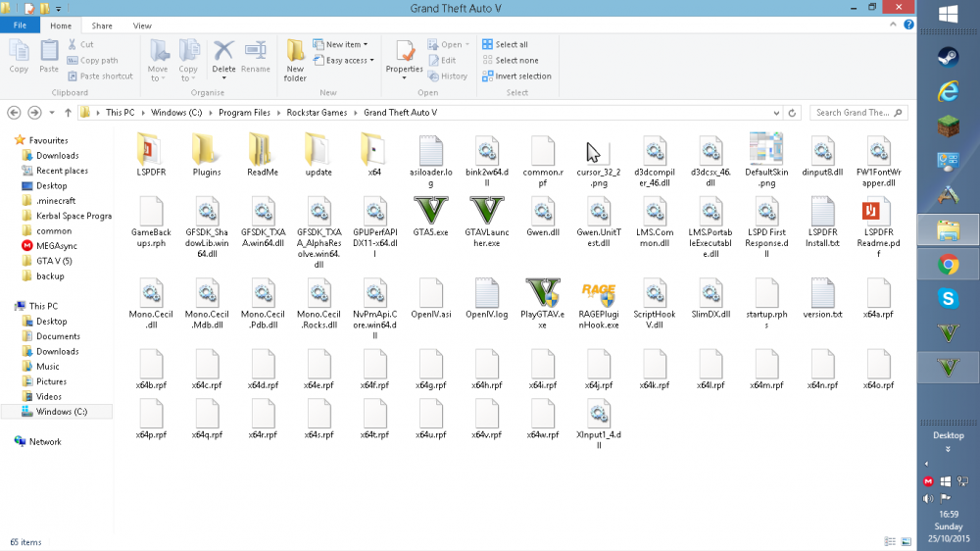980x551 pixels.
Task: Switch to large icons view layout
Action: (x=906, y=541)
